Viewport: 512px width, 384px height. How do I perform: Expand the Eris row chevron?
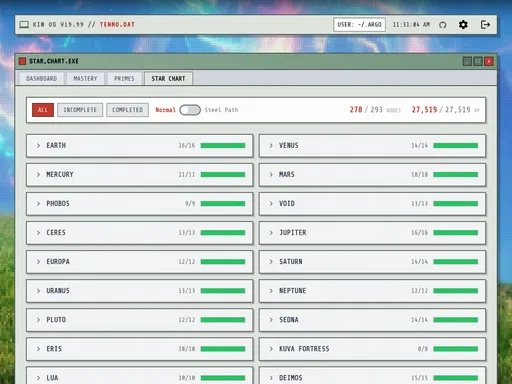(38, 349)
